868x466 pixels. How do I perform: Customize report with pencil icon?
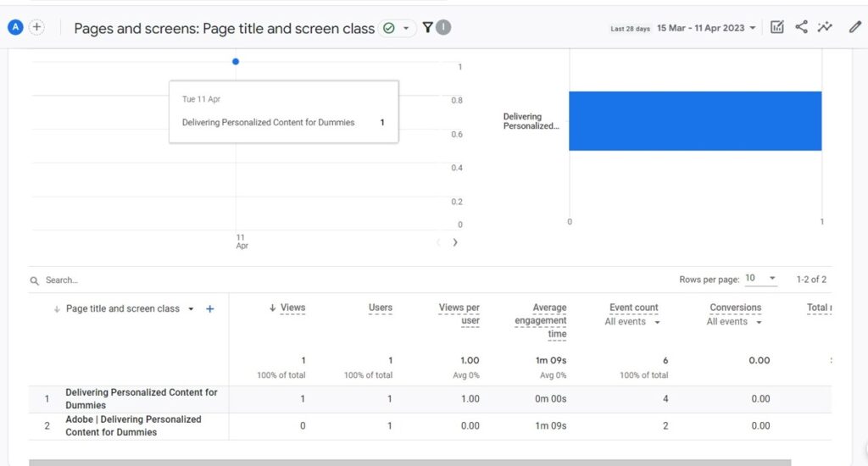[x=854, y=27]
